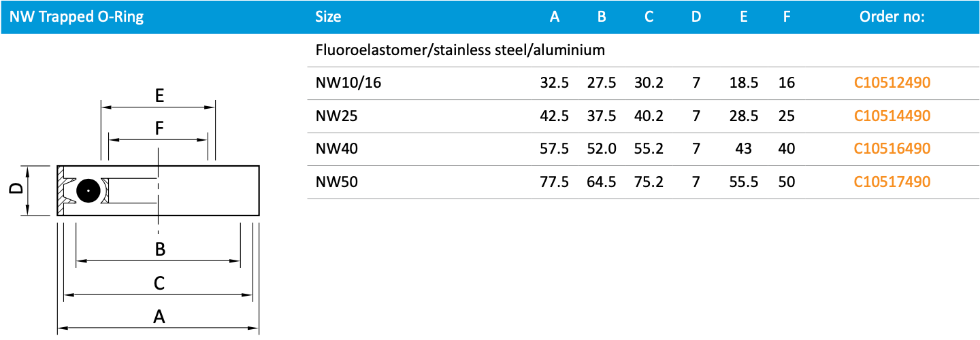The image size is (980, 340).
Task: Click the Size column header
Action: (x=328, y=17)
